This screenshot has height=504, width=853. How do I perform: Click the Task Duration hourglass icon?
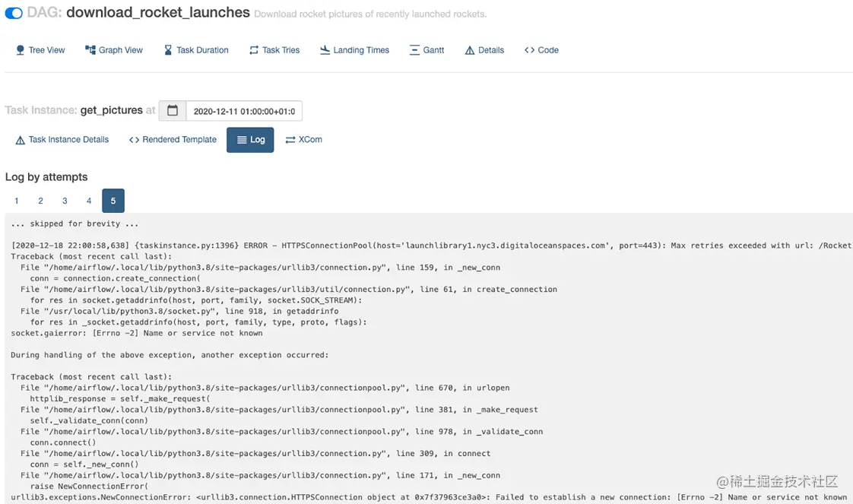(168, 50)
